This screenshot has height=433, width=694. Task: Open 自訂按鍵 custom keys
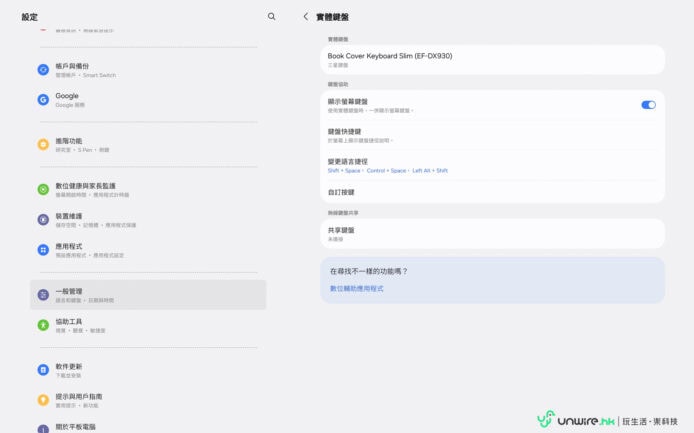point(492,192)
